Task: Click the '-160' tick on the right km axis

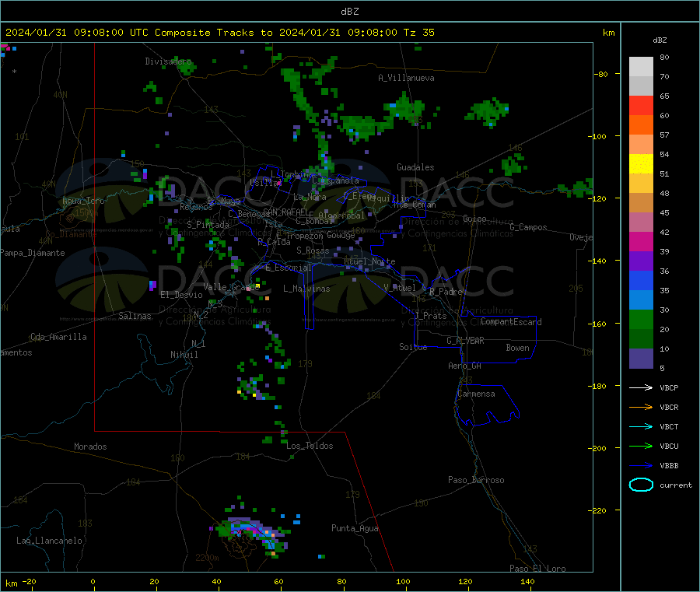Action: coord(597,324)
